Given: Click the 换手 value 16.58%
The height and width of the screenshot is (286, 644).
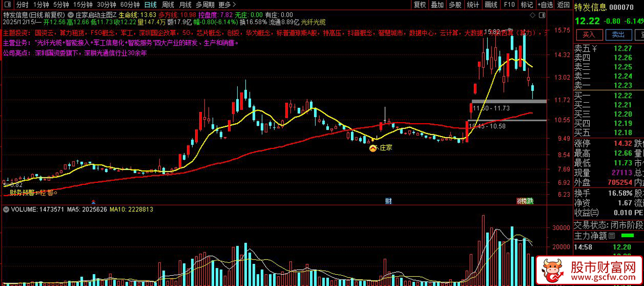Looking at the screenshot, I should pyautogui.click(x=621, y=192).
